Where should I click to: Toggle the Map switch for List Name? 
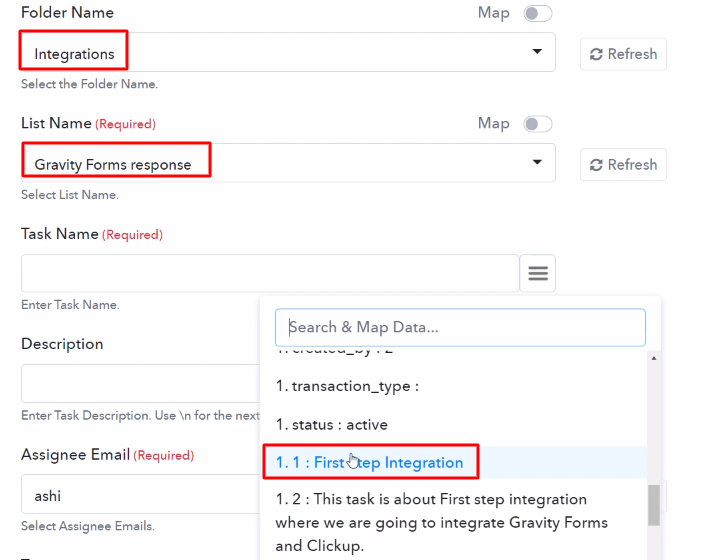[x=537, y=124]
